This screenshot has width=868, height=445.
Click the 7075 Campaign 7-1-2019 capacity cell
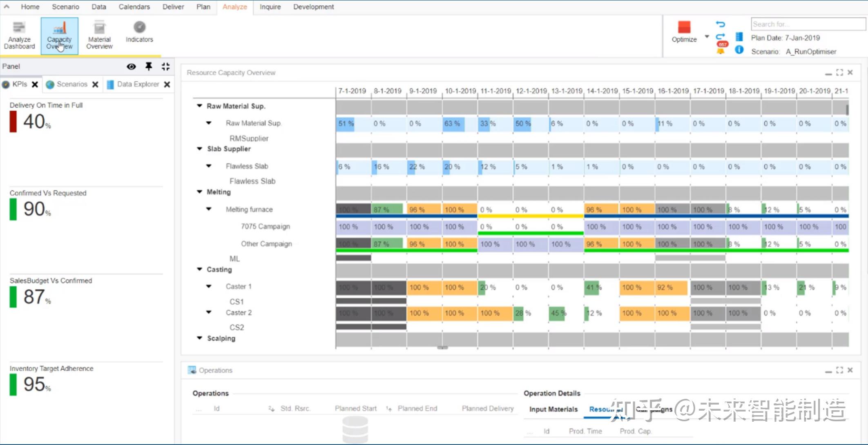(x=353, y=227)
